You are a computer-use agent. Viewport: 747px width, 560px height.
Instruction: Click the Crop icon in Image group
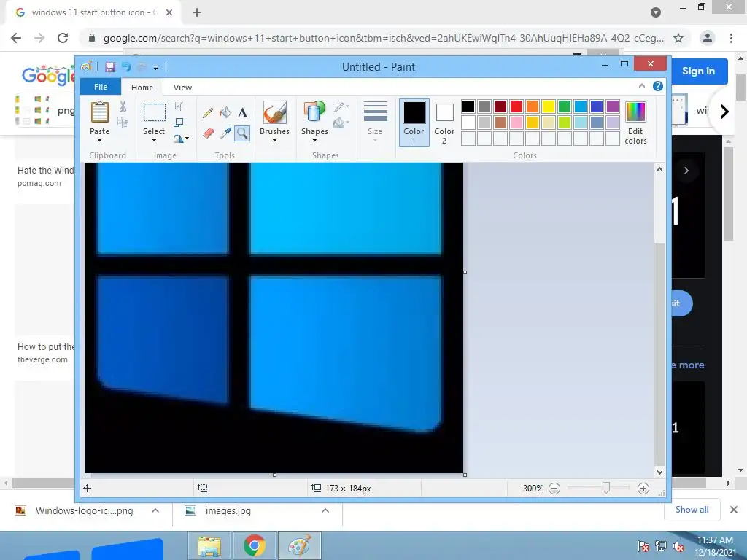(x=178, y=106)
